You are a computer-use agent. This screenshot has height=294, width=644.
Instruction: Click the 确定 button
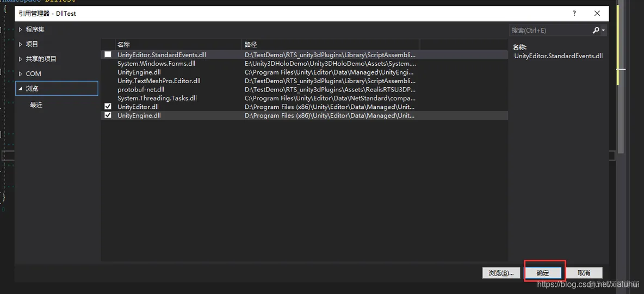pyautogui.click(x=543, y=273)
